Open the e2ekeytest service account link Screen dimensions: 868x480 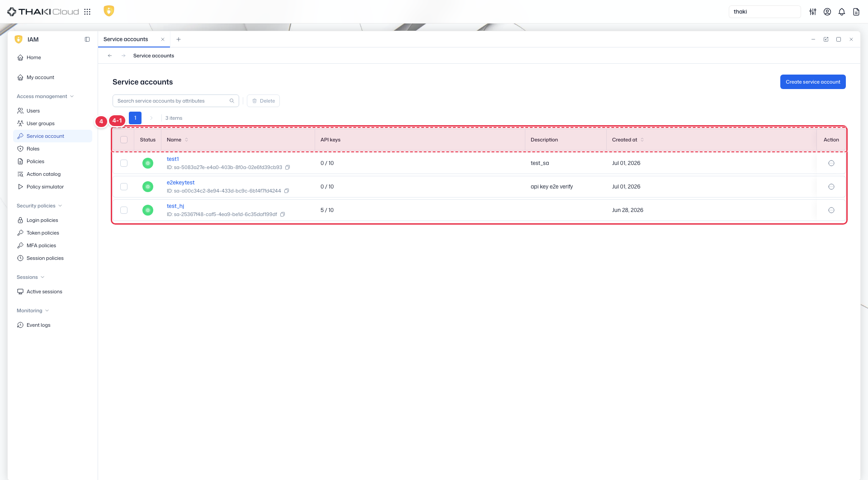coord(180,183)
